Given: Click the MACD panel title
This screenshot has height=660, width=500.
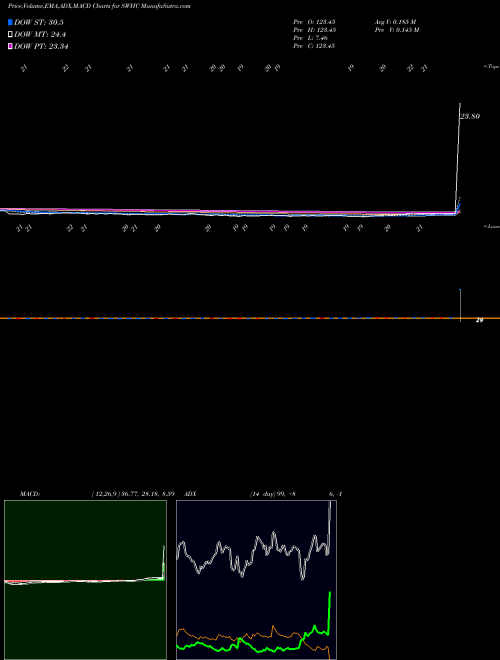Looking at the screenshot, I should coord(30,494).
